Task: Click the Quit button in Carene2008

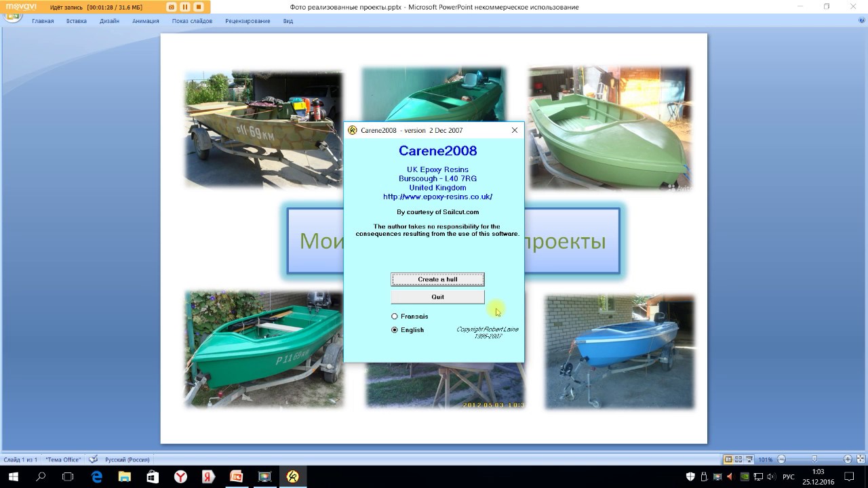Action: 437,297
